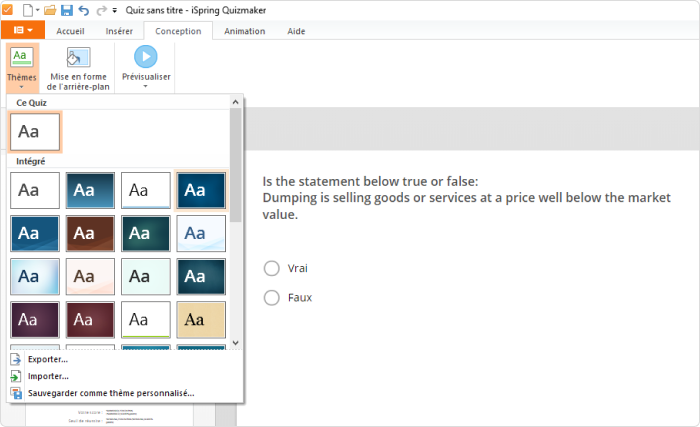Screen dimensions: 700x427
Task: Select the dark teal green theme
Action: click(x=146, y=233)
